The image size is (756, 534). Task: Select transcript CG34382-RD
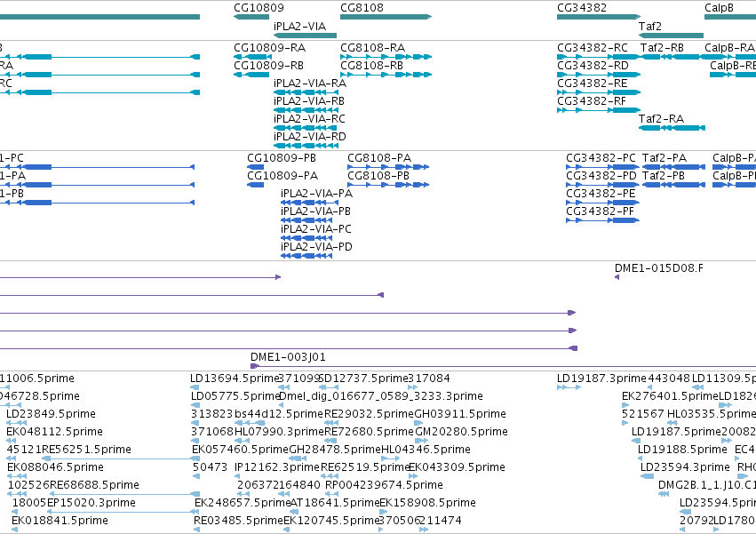tap(593, 66)
